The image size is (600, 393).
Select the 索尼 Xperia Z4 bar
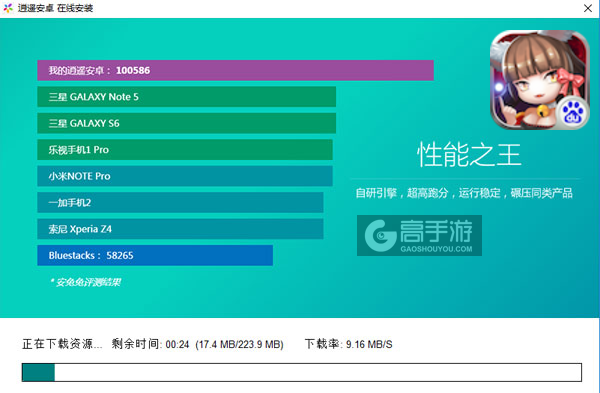[x=180, y=229]
